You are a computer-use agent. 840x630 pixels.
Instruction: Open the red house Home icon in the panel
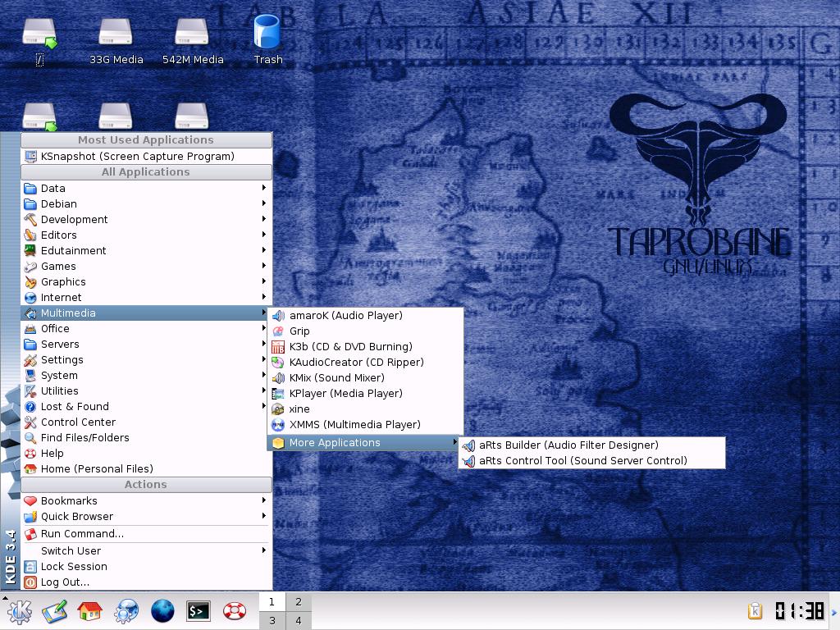[89, 611]
